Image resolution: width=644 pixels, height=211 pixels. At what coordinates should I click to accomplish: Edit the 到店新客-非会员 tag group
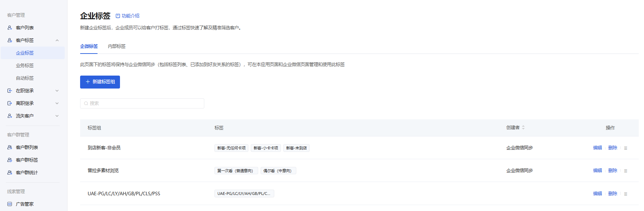tap(597, 148)
